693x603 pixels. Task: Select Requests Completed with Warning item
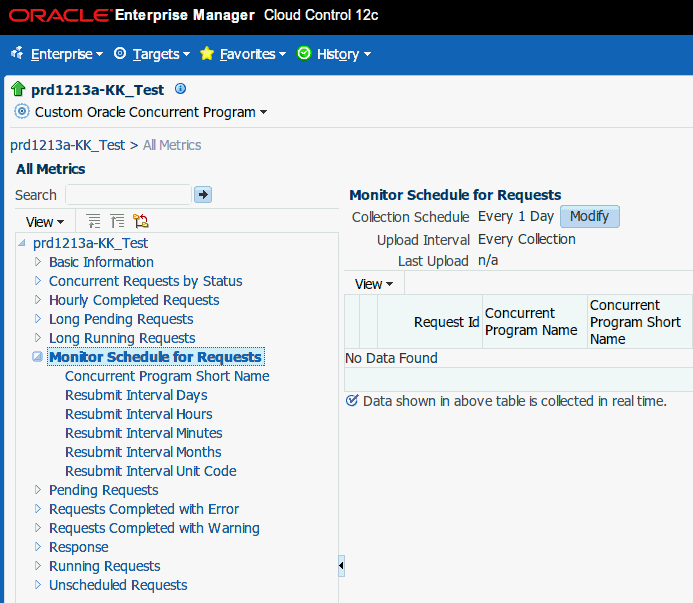[x=154, y=528]
